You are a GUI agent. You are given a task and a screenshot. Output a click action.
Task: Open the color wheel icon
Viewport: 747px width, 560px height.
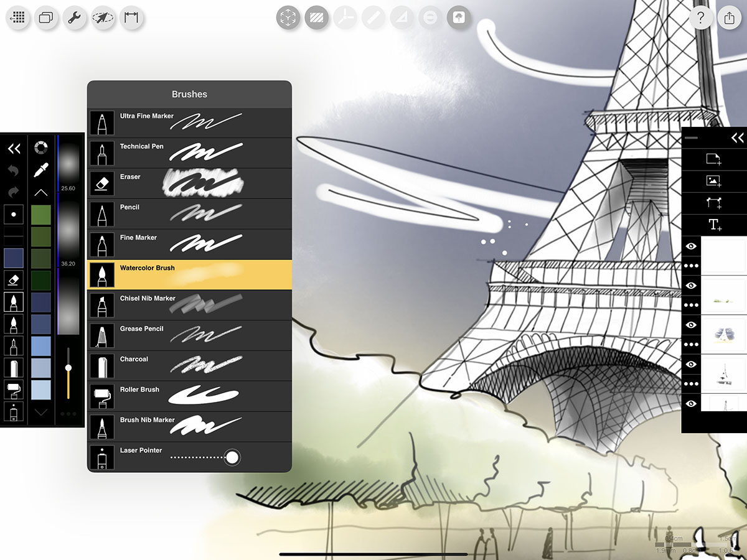41,148
